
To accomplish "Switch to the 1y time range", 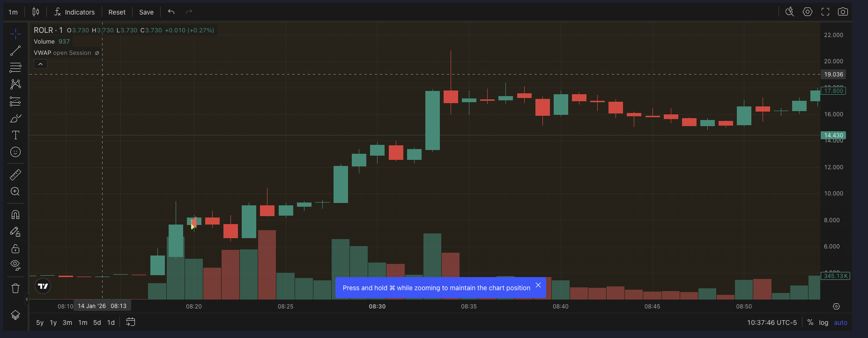I will 53,323.
